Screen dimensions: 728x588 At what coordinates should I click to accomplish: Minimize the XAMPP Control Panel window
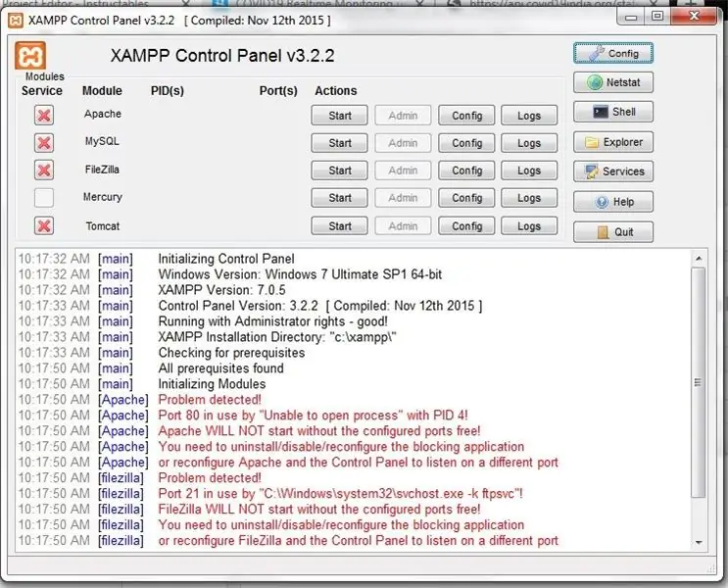pos(631,18)
